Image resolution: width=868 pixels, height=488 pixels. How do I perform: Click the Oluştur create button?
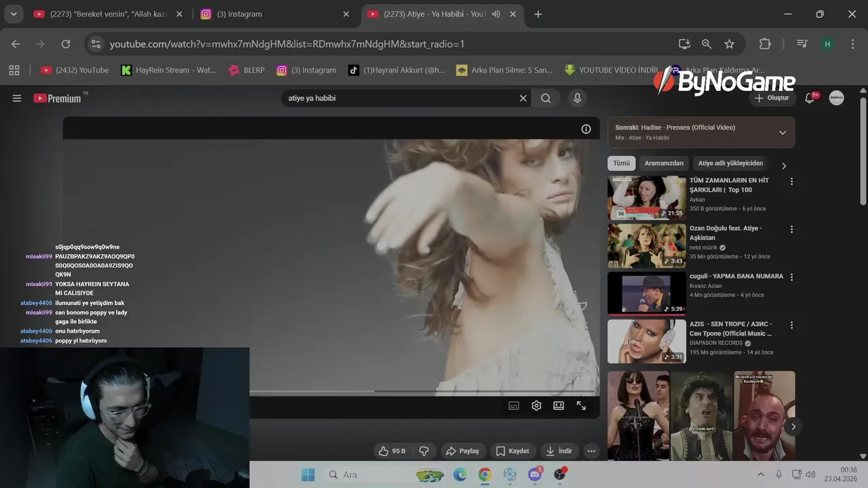pos(772,98)
